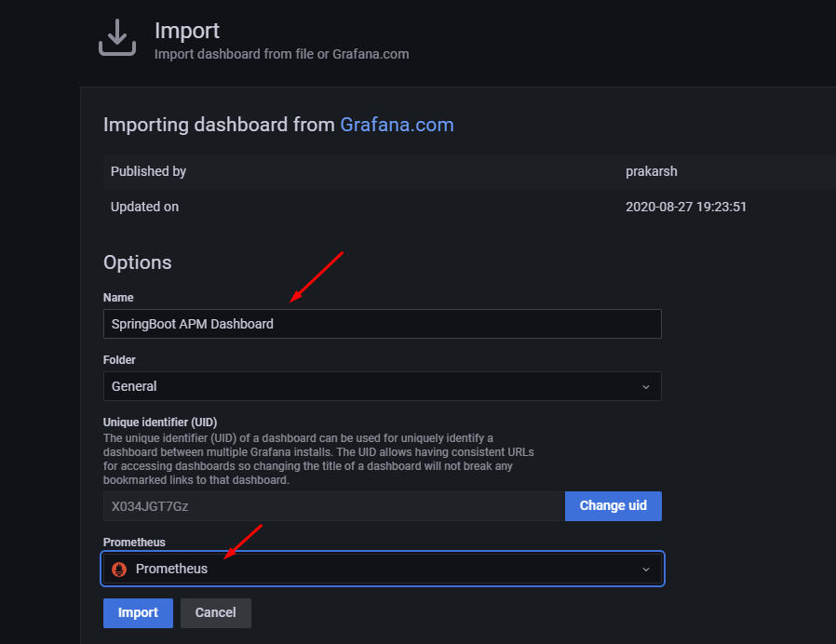Click the Change uid button

pos(614,506)
